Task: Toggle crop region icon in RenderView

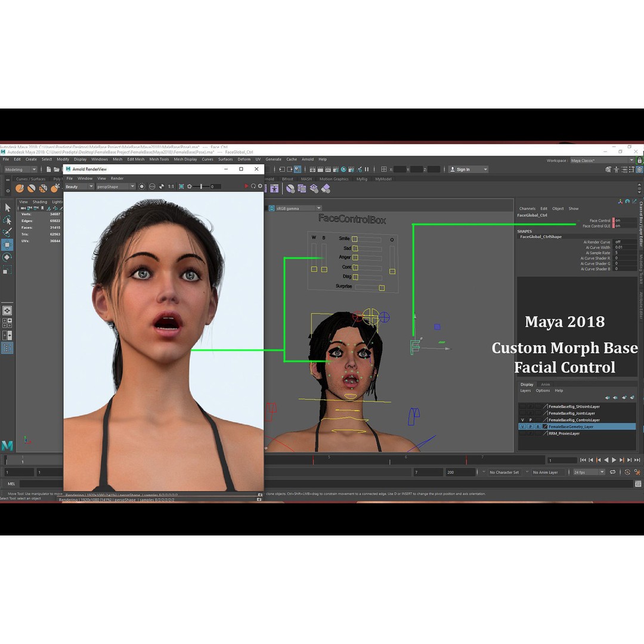Action: point(181,187)
